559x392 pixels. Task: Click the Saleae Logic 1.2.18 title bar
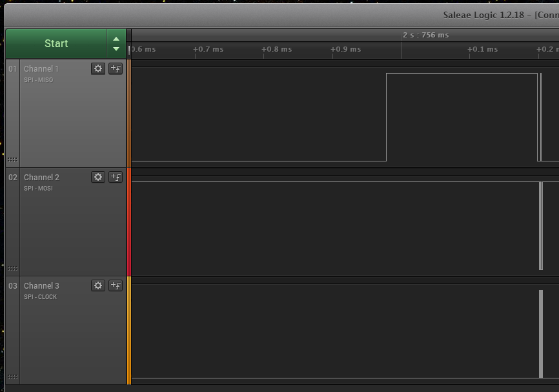pyautogui.click(x=281, y=15)
